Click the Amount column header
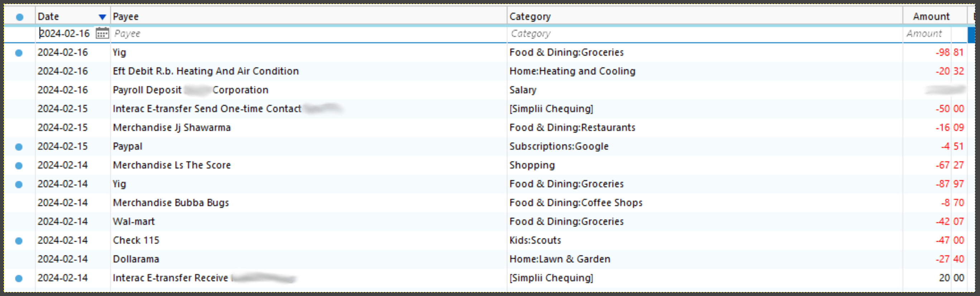This screenshot has width=980, height=296. [x=935, y=16]
